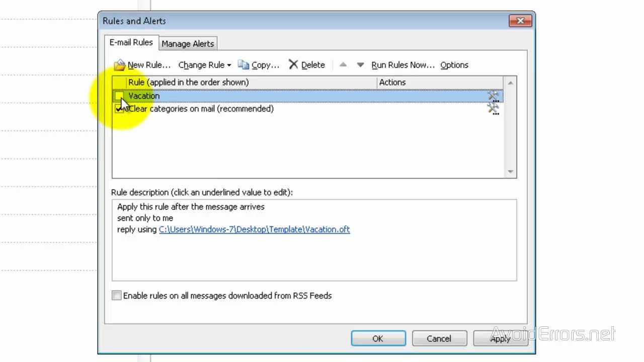The height and width of the screenshot is (362, 644).
Task: Click the Actions column header
Action: (x=440, y=82)
